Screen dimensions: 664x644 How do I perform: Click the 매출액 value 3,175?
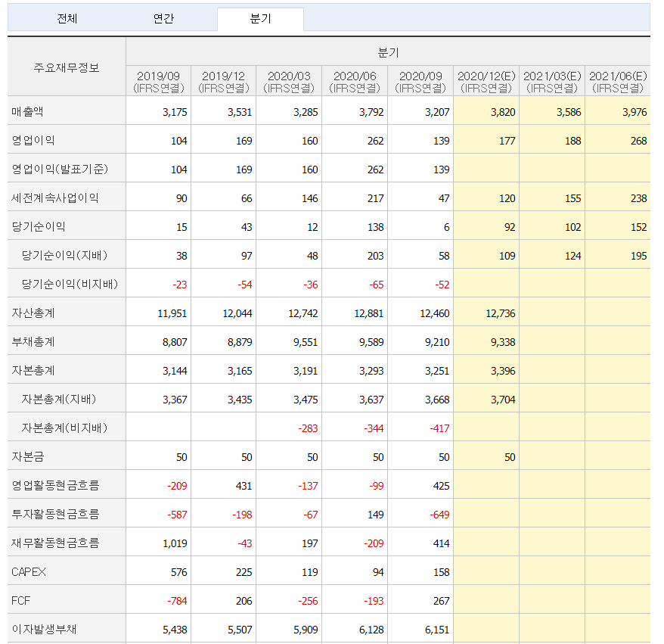tap(175, 112)
